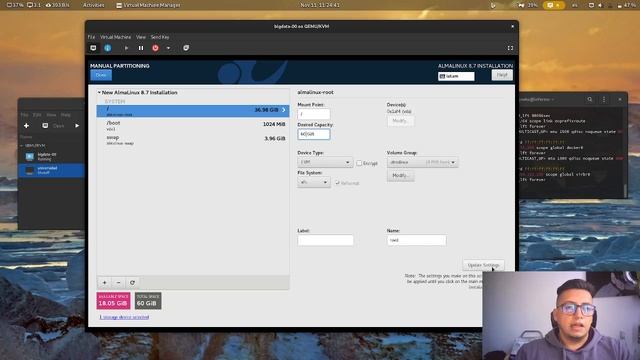The image size is (640, 360).
Task: Shut down VM with red power icon
Action: coord(156,48)
